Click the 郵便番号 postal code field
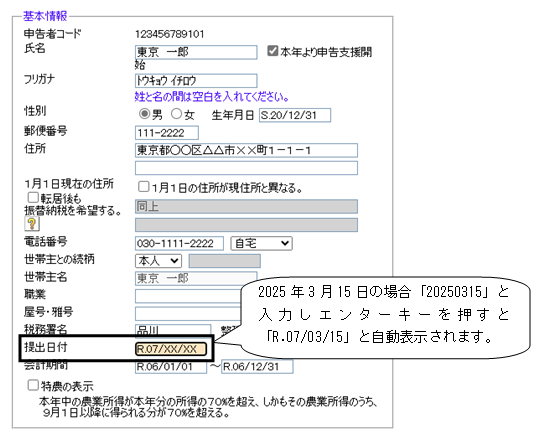Image resolution: width=539 pixels, height=431 pixels. point(167,133)
